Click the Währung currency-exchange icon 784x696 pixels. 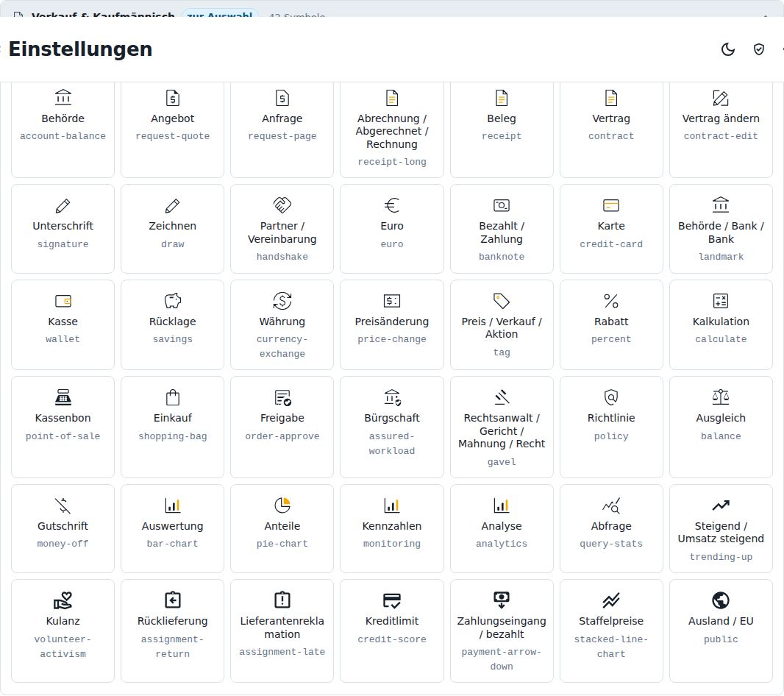pyautogui.click(x=282, y=301)
